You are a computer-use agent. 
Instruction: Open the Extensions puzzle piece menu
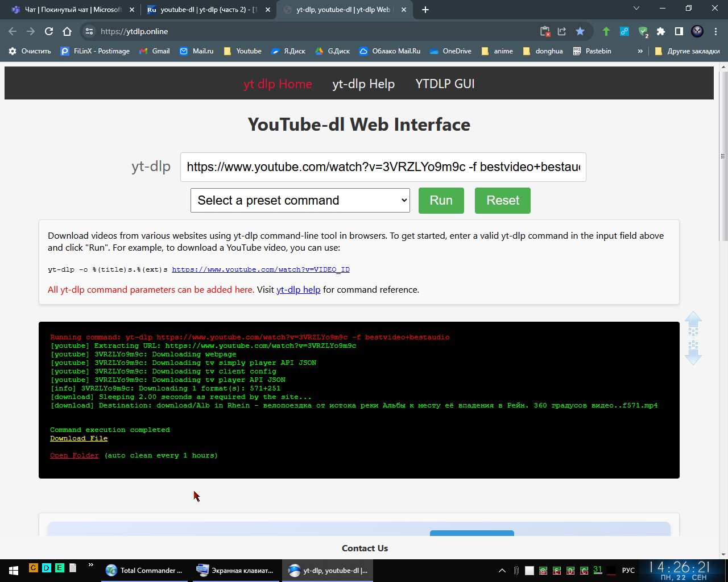point(660,31)
